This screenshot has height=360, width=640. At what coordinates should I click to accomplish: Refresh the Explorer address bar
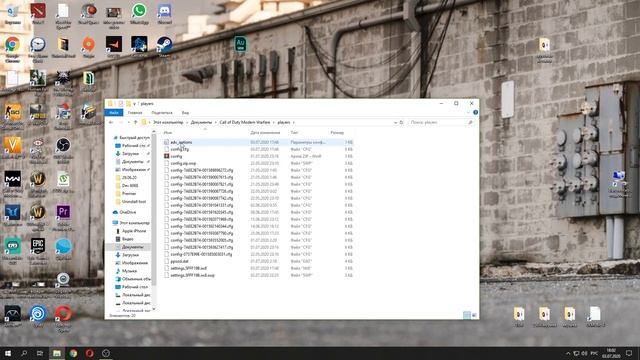401,122
